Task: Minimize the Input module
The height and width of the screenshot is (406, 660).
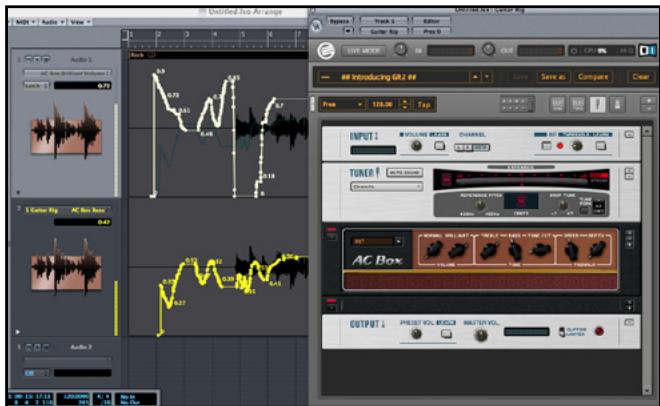Action: tap(629, 135)
